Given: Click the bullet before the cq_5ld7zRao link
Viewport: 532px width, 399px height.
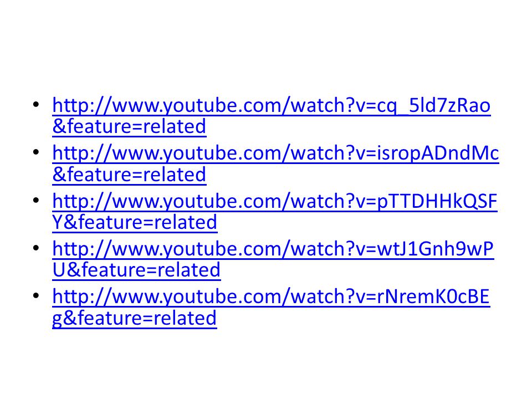Looking at the screenshot, I should (36, 105).
